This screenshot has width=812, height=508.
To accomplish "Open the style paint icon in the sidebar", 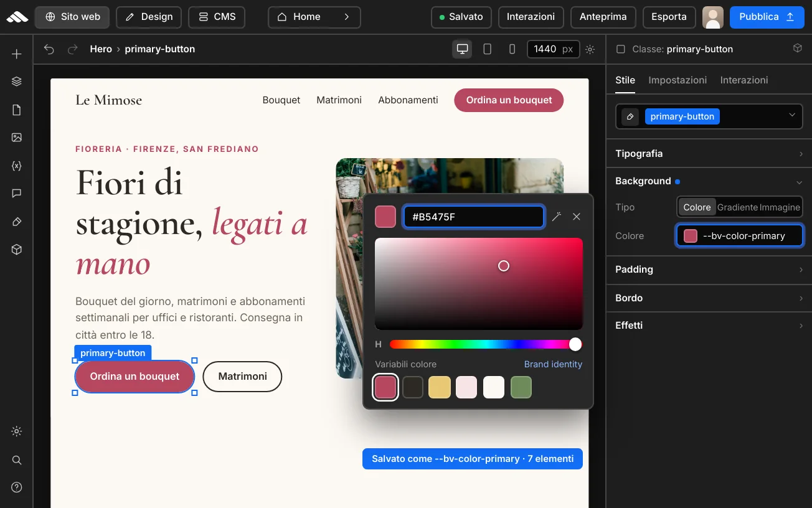I will 17,222.
